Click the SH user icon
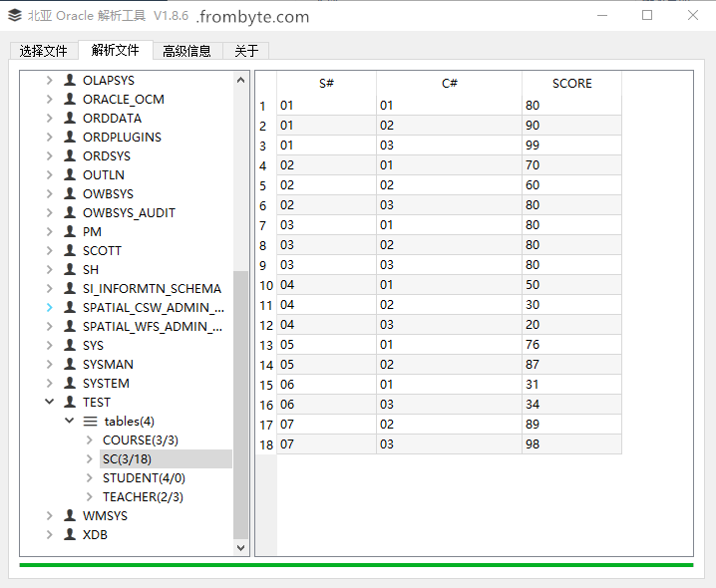This screenshot has width=716, height=588. click(70, 269)
